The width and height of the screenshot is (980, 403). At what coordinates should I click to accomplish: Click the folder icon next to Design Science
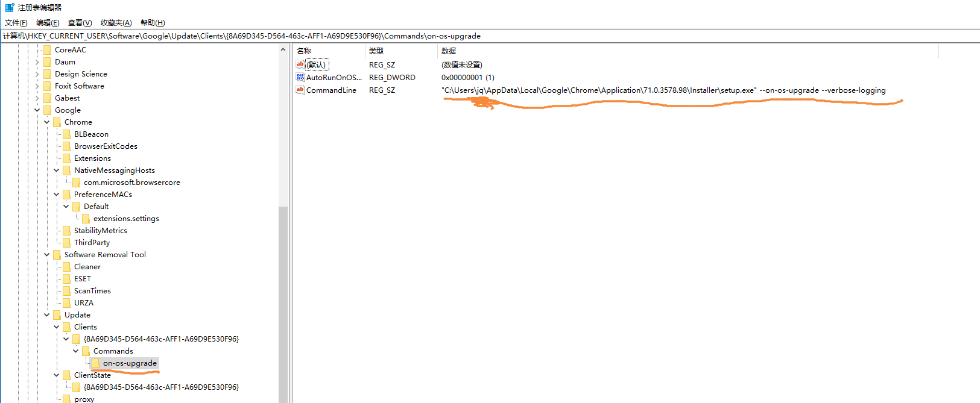pos(48,74)
